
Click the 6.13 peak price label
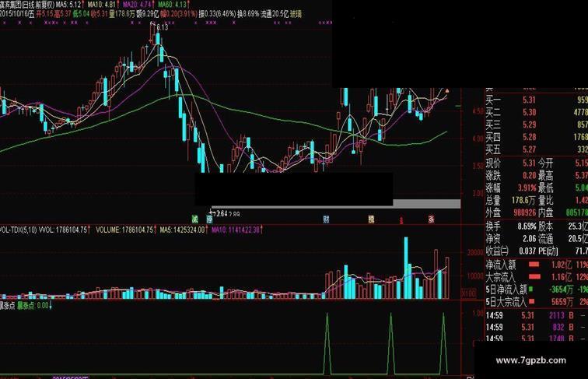(163, 27)
